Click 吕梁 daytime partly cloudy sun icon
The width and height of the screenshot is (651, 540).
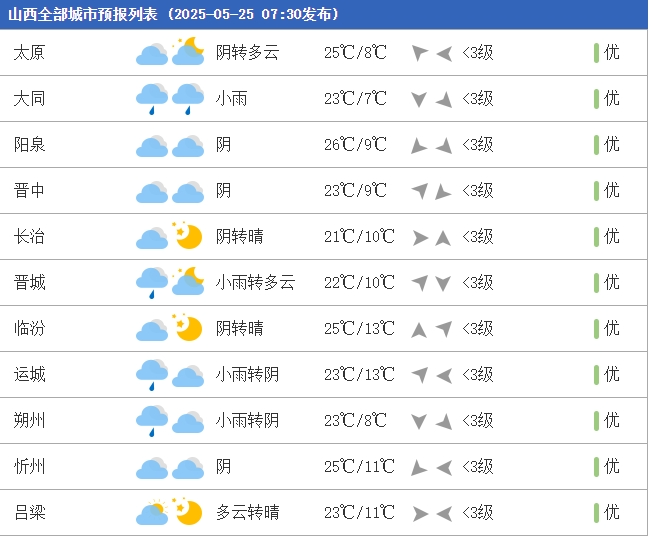[152, 512]
